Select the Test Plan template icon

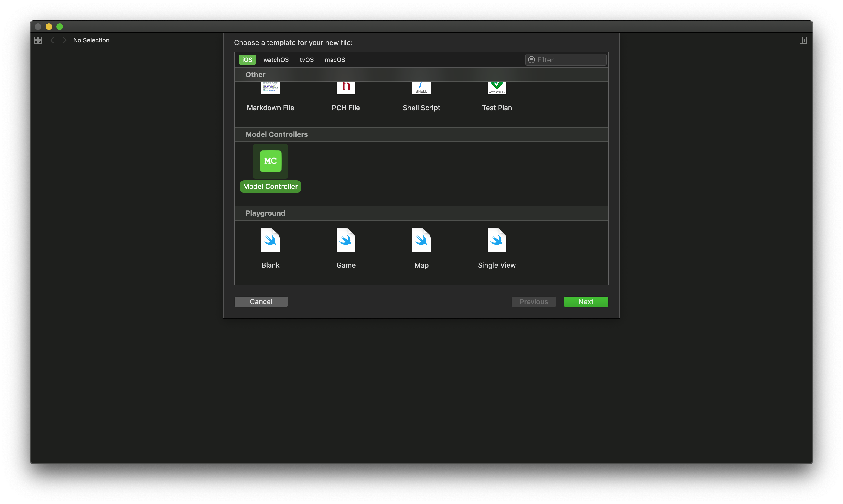point(496,88)
